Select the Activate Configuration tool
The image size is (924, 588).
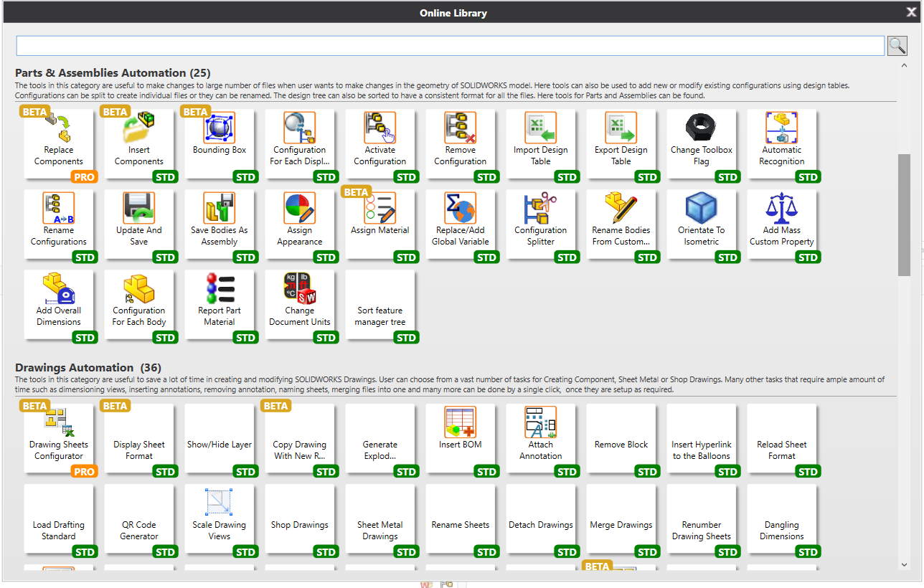(380, 144)
